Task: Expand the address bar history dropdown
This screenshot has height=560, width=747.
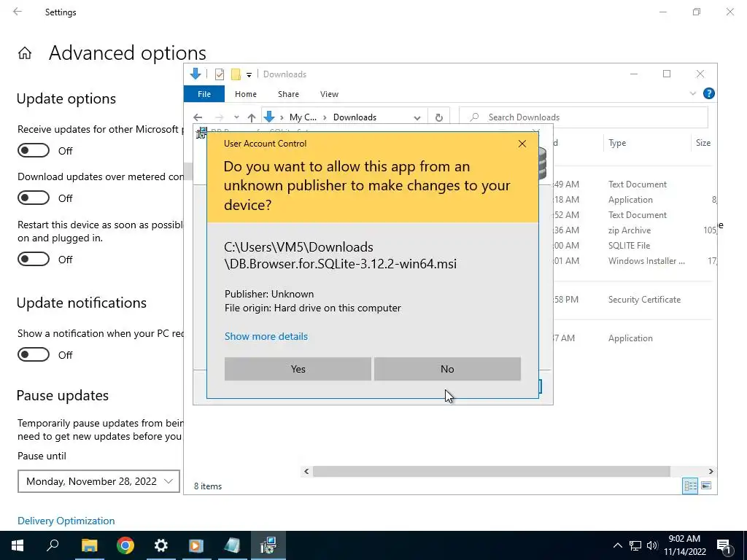Action: (x=417, y=117)
